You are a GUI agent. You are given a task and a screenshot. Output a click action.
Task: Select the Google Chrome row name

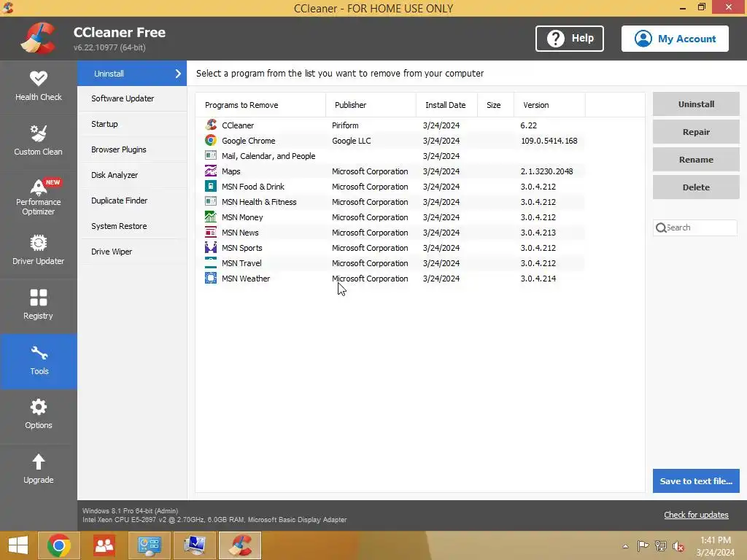249,141
